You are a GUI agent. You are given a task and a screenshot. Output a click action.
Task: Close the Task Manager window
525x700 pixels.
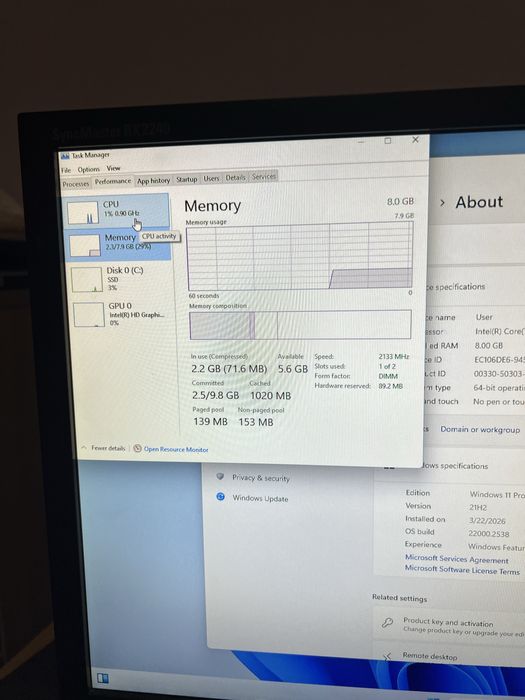(415, 140)
